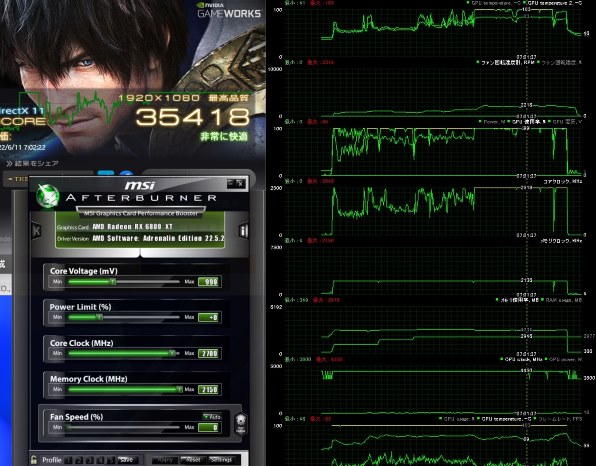Select Profile slot 5
Image resolution: width=596 pixels, height=466 pixels.
coord(111,460)
